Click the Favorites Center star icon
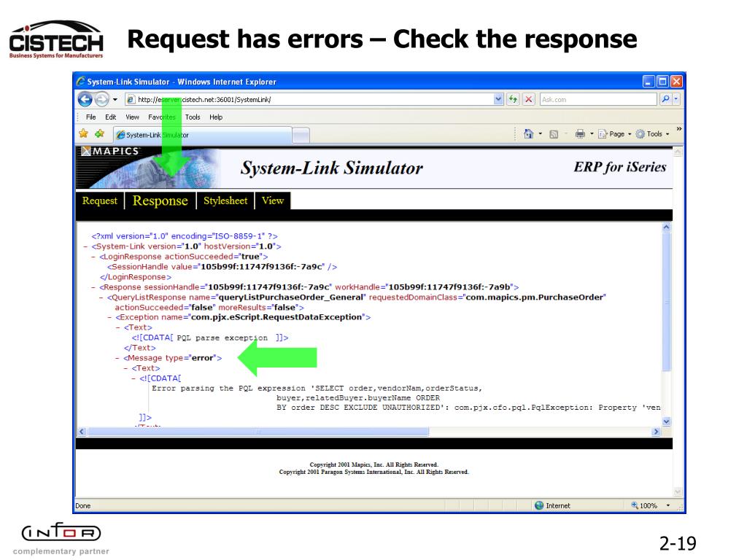Image resolution: width=747 pixels, height=560 pixels. tap(84, 134)
